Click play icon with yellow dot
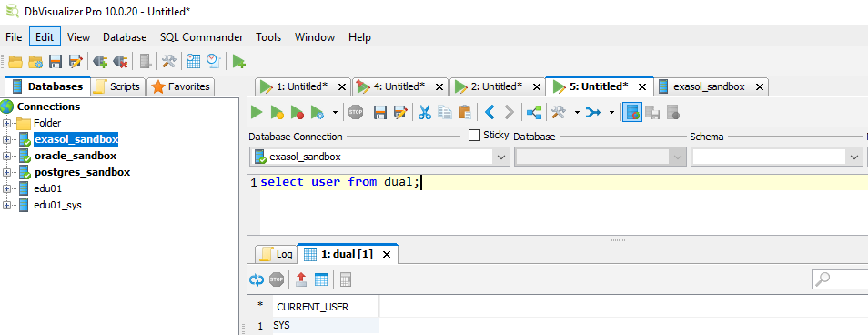The height and width of the screenshot is (335, 868). (277, 112)
